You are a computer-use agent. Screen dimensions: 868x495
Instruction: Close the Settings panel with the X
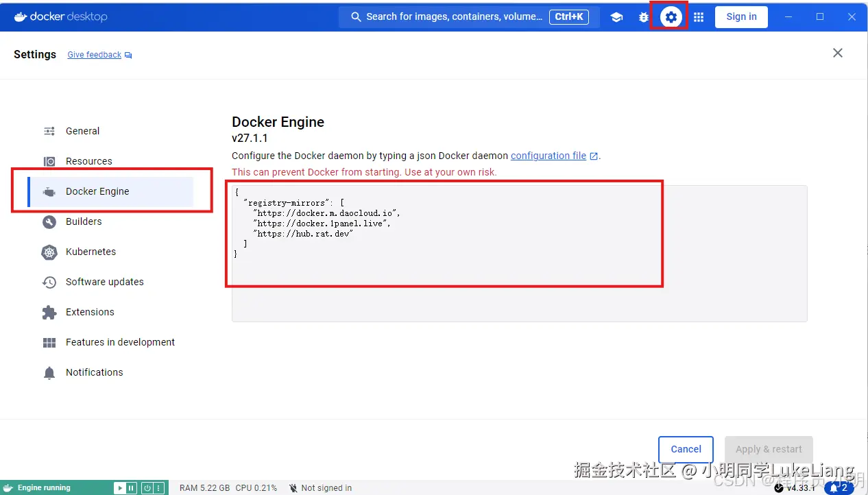(x=837, y=53)
